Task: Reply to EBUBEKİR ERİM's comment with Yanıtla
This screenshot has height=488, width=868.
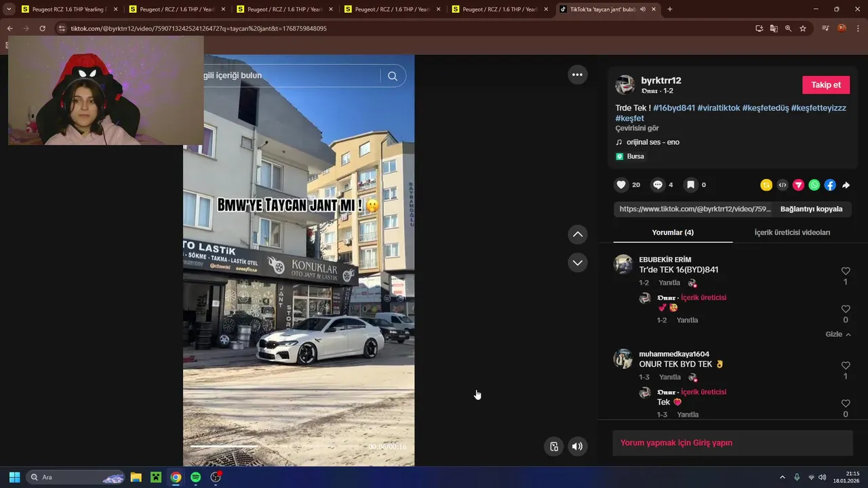Action: [x=669, y=283]
